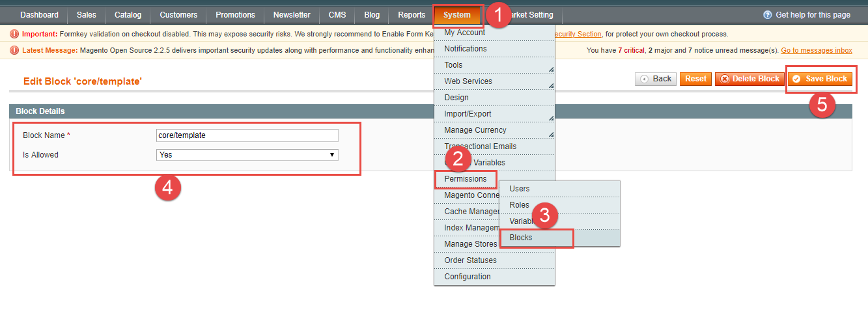Click the help icon for this page

coord(767,15)
